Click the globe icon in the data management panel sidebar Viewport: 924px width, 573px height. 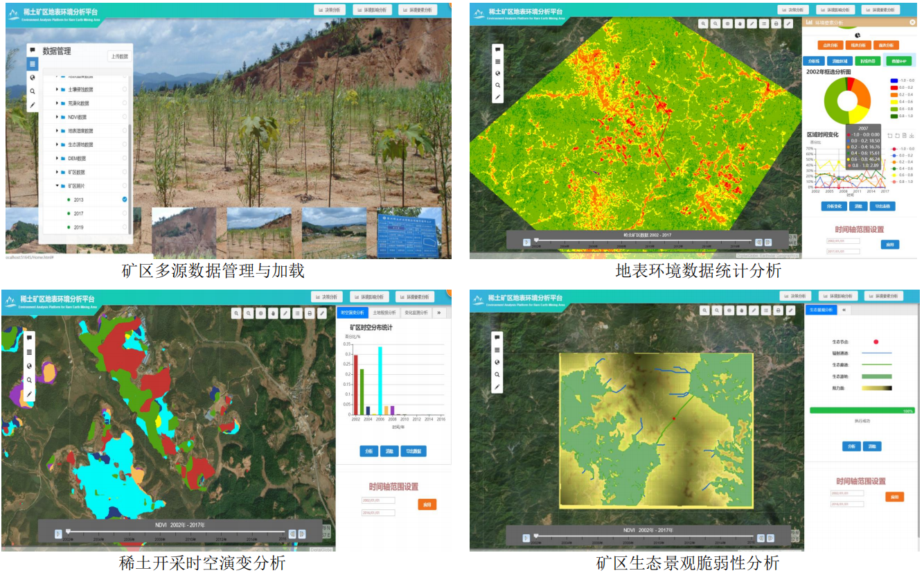[32, 78]
